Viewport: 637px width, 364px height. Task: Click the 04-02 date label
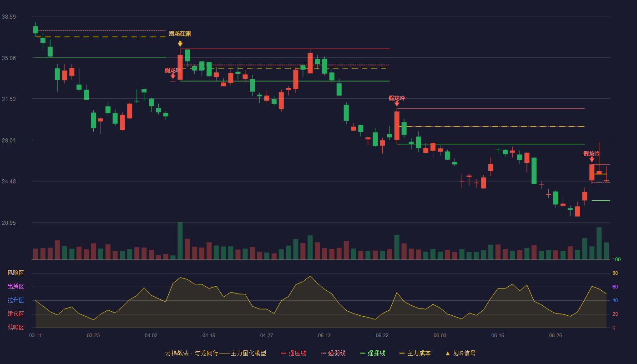[x=151, y=335]
